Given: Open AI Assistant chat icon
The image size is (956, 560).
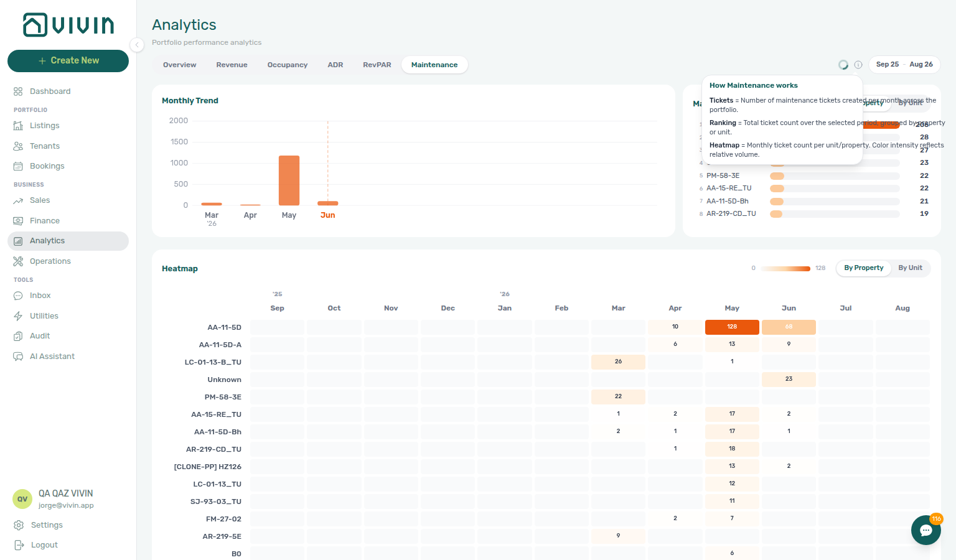Looking at the screenshot, I should point(18,357).
